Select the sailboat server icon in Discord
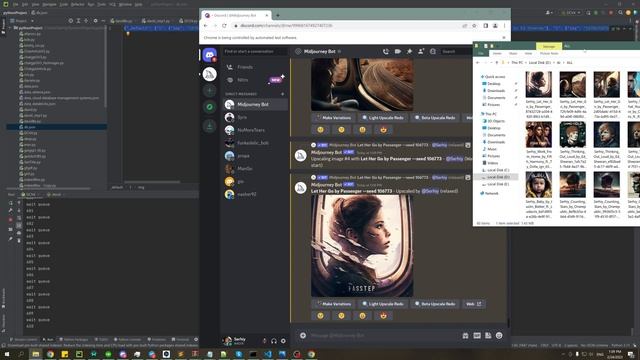Image resolution: width=640 pixels, height=360 pixels. 209,74
